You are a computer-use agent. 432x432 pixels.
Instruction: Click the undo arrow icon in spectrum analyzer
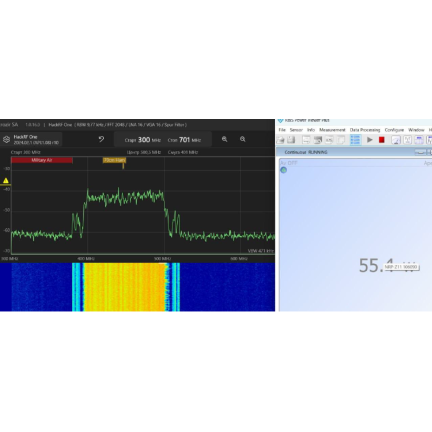(101, 139)
